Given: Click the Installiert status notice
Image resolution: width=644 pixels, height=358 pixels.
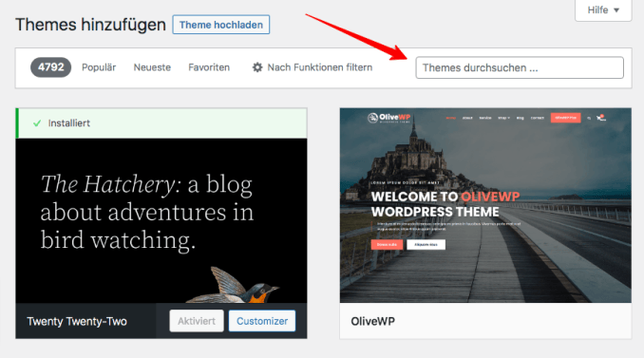Looking at the screenshot, I should pyautogui.click(x=161, y=123).
